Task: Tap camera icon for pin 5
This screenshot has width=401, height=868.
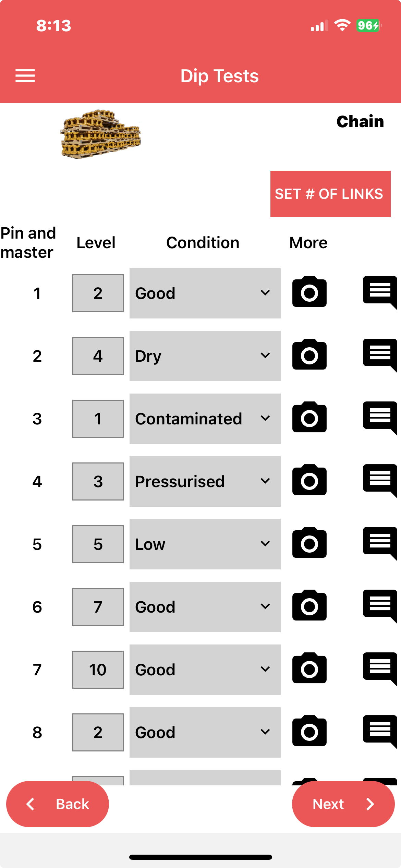Action: pos(309,543)
